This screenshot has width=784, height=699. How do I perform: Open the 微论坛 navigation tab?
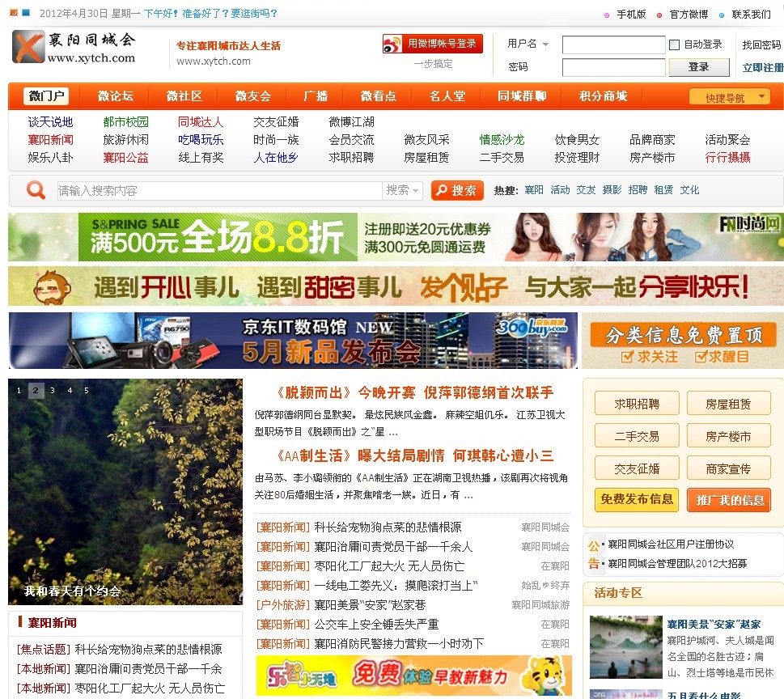pos(115,96)
